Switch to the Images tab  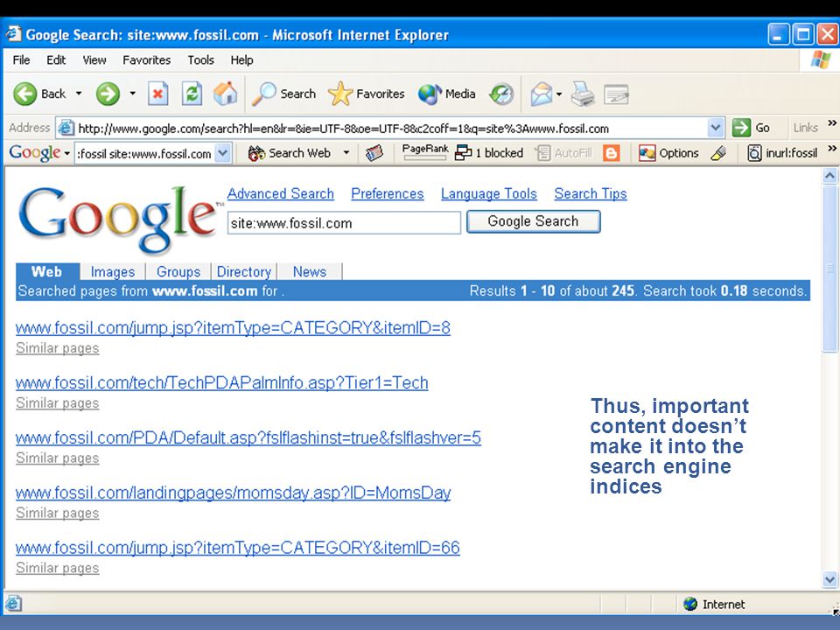113,272
